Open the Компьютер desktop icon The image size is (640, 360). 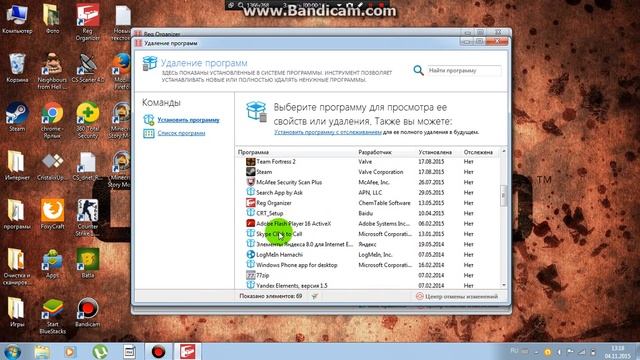coord(17,19)
